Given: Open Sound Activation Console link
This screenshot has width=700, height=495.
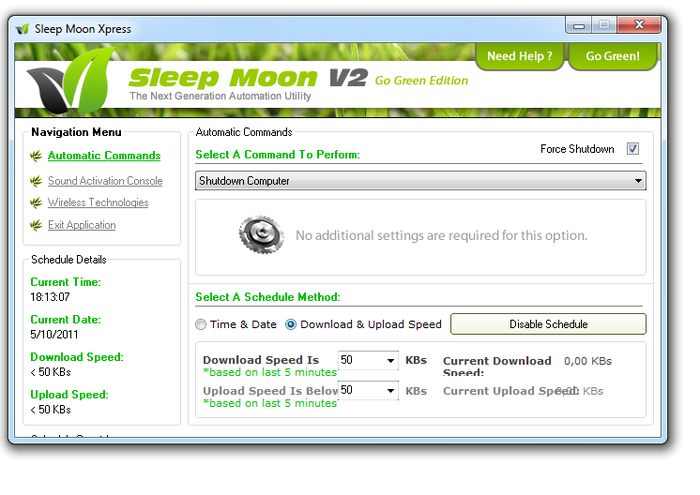Looking at the screenshot, I should [105, 181].
